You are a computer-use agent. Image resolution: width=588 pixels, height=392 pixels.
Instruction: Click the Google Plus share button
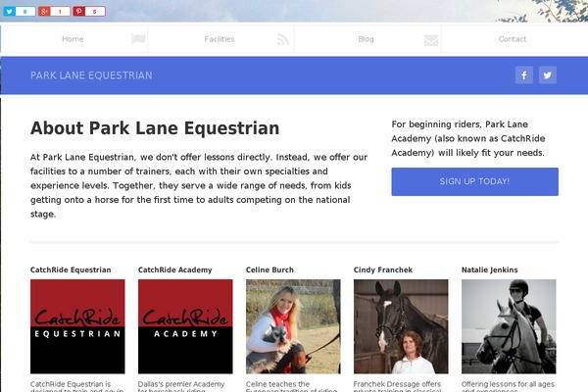tap(54, 11)
